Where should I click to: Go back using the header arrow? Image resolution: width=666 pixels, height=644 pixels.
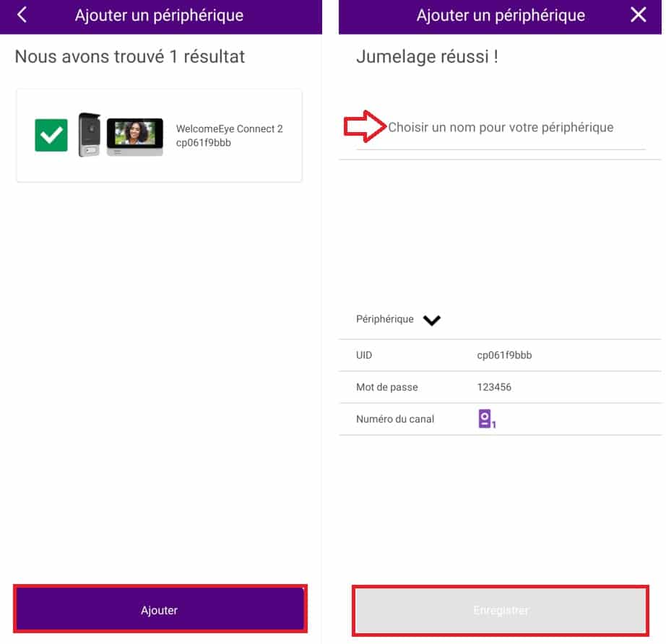pyautogui.click(x=22, y=15)
